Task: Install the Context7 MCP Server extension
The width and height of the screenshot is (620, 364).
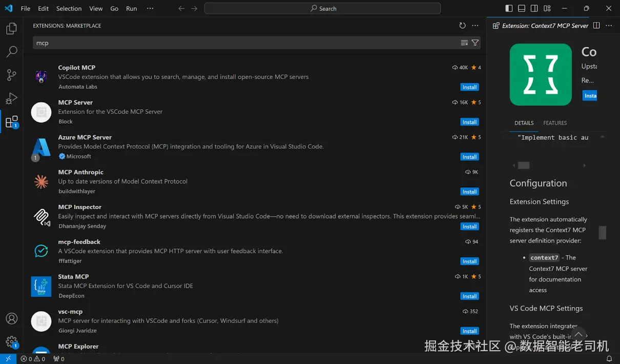Action: (x=590, y=96)
